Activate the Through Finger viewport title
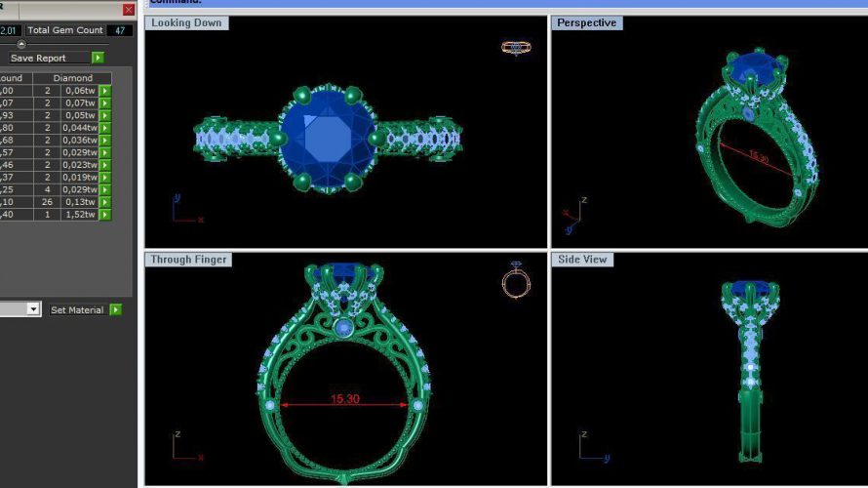The width and height of the screenshot is (868, 488). click(x=189, y=260)
